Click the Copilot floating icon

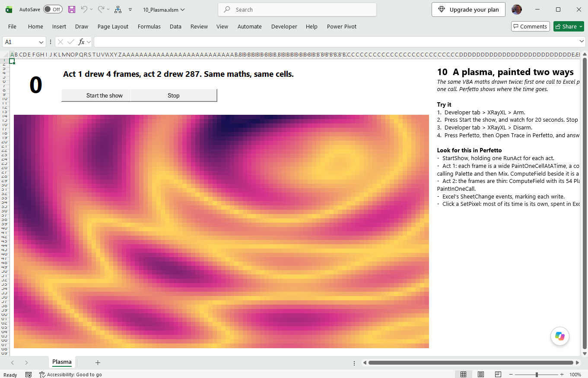click(560, 336)
